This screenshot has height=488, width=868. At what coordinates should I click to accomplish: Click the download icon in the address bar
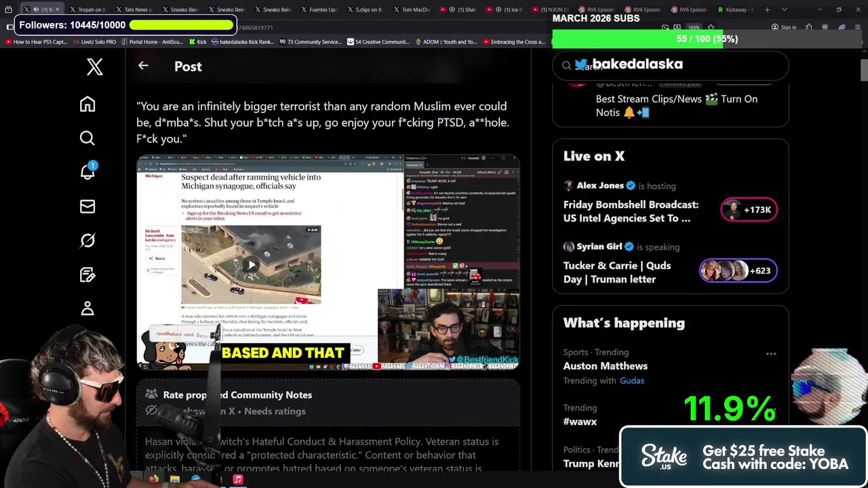click(678, 28)
